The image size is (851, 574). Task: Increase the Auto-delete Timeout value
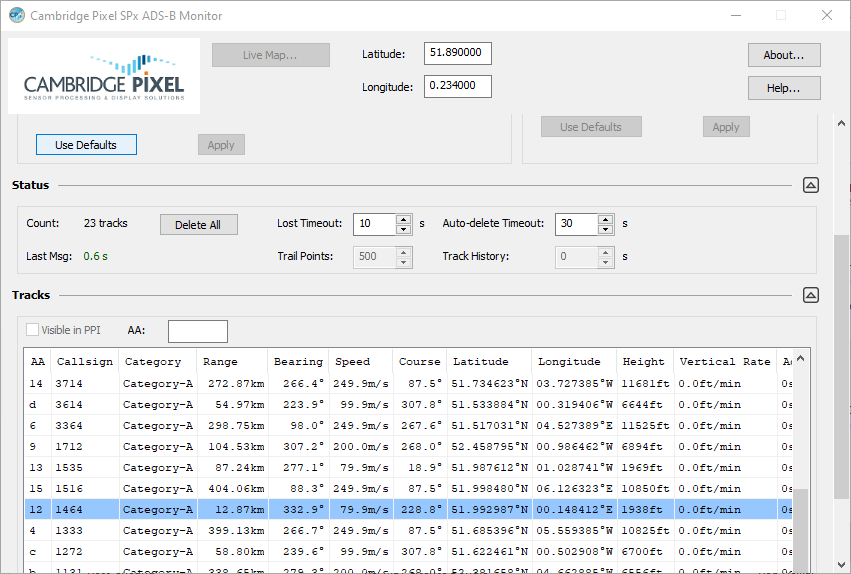605,219
